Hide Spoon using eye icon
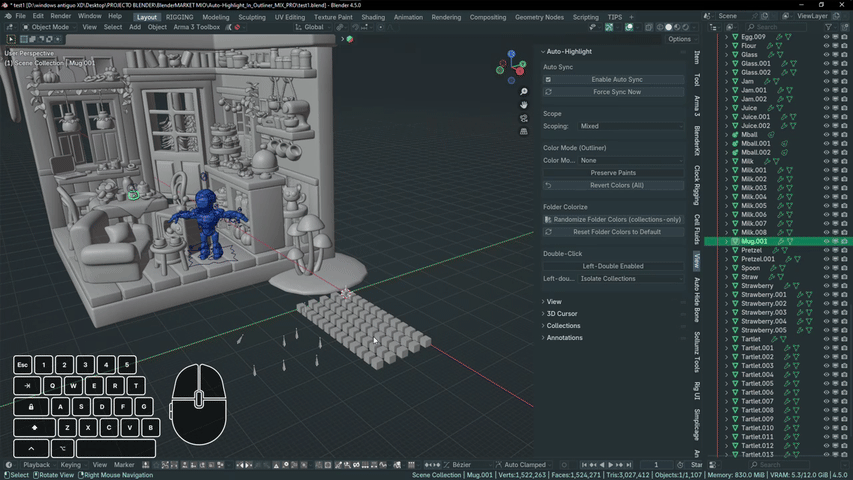This screenshot has width=853, height=480. (x=826, y=268)
